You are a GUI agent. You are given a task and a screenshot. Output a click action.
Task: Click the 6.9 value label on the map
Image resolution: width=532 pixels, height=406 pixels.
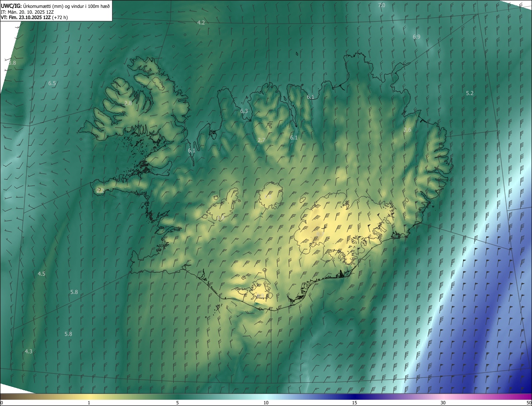(416, 37)
